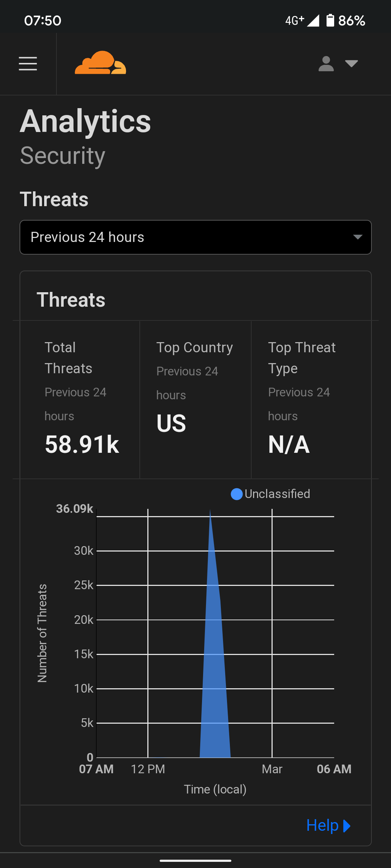Click the Unclassified legend label
This screenshot has width=391, height=868.
point(277,494)
